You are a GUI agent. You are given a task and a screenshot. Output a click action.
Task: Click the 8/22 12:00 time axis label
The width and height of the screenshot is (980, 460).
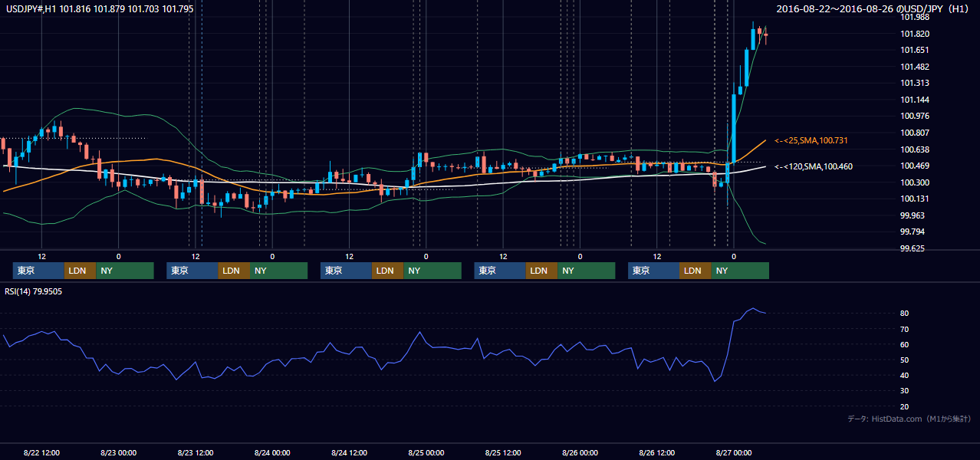click(x=41, y=453)
